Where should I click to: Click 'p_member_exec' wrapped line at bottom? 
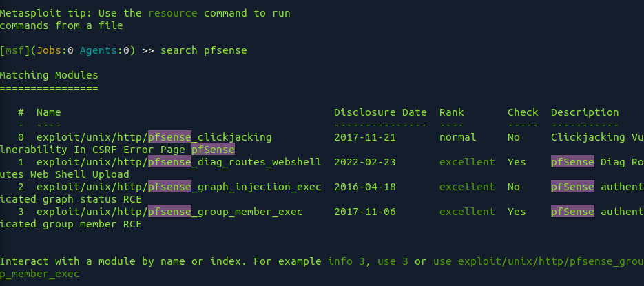(40, 274)
